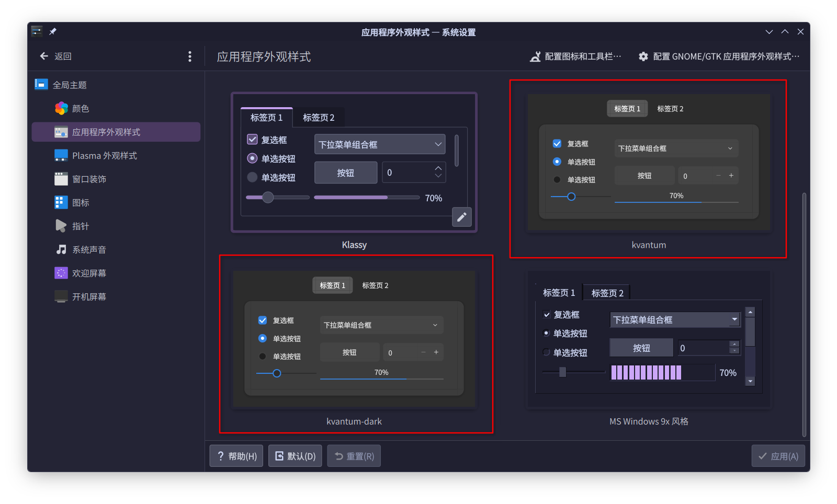Open the 图标 settings icon
The image size is (837, 504).
[61, 202]
